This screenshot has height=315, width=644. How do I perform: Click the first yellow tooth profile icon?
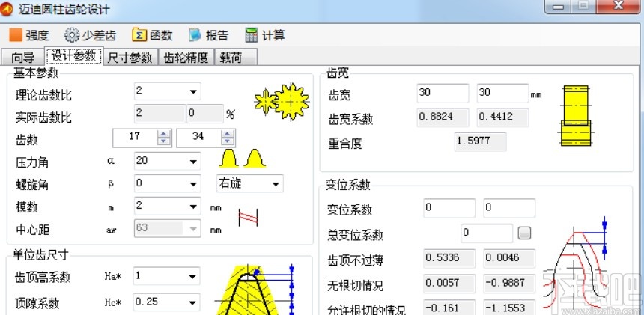pos(229,159)
